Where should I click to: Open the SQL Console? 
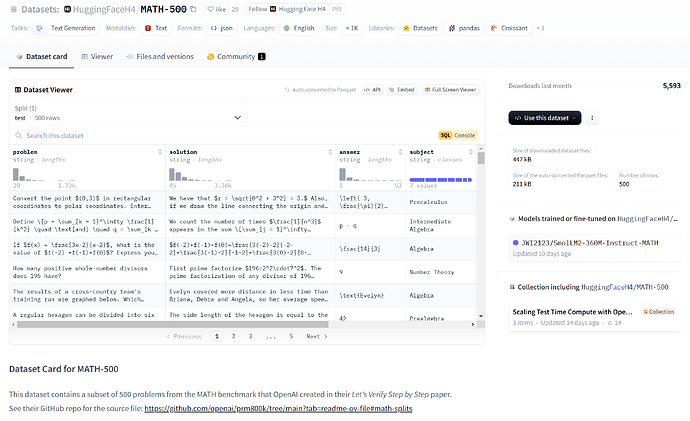click(x=459, y=135)
